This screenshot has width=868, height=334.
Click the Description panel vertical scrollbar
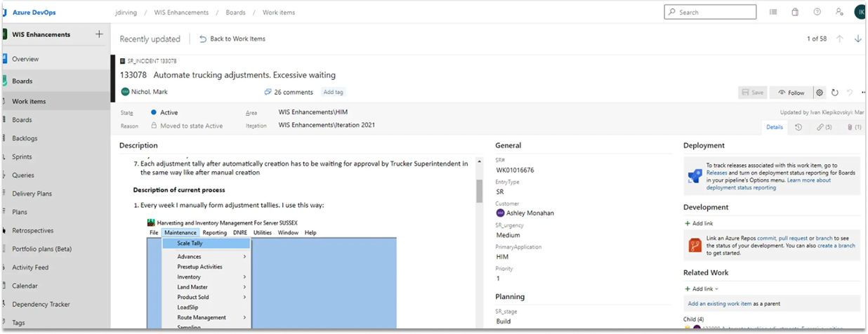pyautogui.click(x=480, y=190)
